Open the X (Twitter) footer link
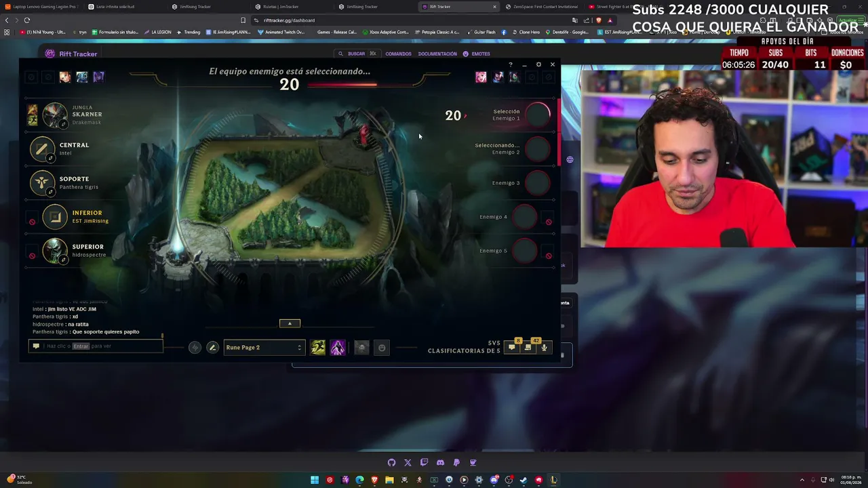 coord(408,463)
